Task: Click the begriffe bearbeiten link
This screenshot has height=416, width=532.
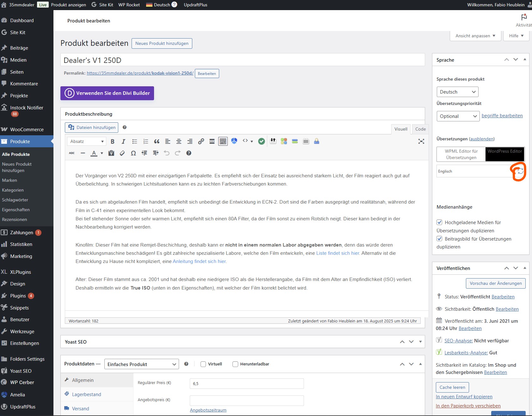Action: [x=502, y=116]
